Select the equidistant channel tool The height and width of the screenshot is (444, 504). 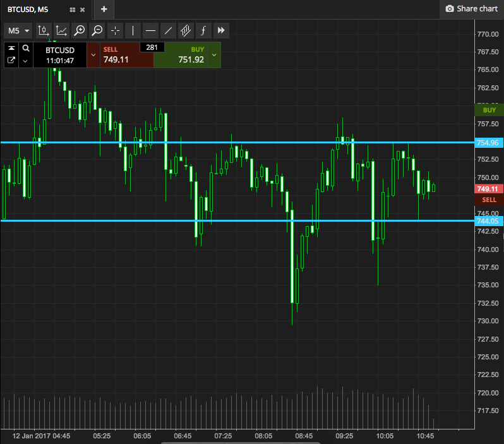pos(186,30)
